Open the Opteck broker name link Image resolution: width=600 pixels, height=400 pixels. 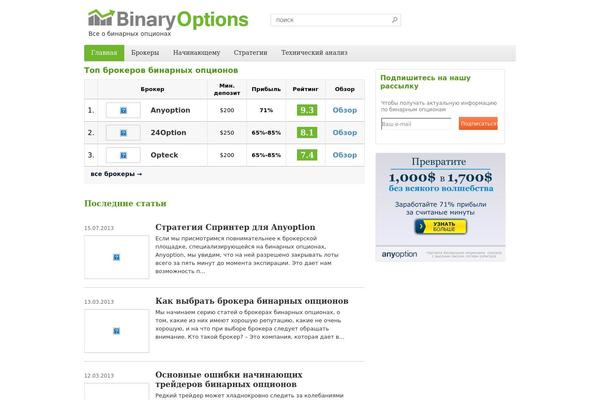[164, 155]
